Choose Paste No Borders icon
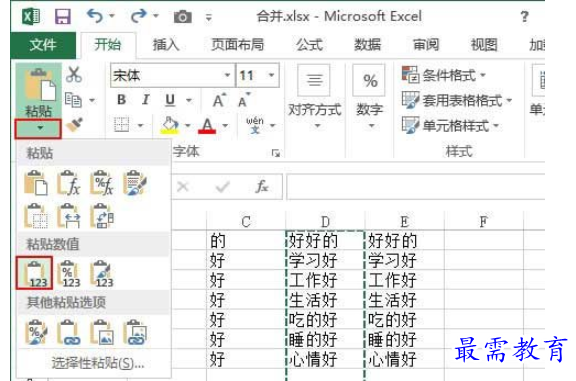 point(36,216)
